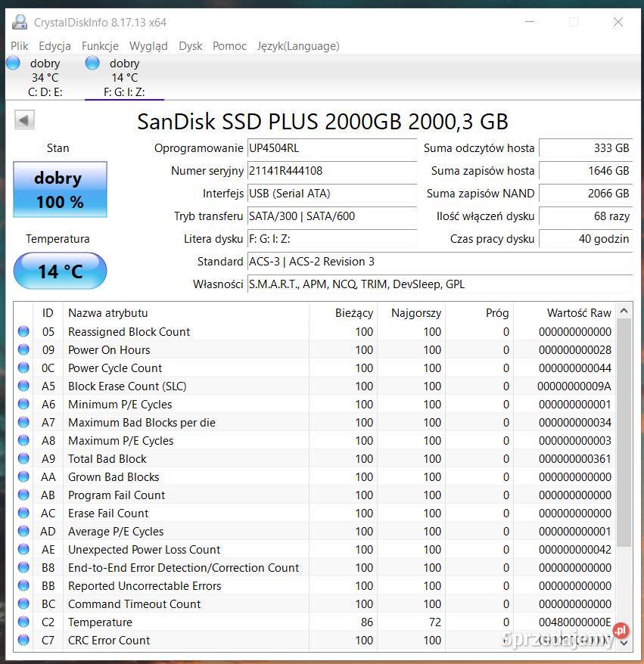The width and height of the screenshot is (644, 664).
Task: Click the Najgorszy column header
Action: (x=412, y=313)
